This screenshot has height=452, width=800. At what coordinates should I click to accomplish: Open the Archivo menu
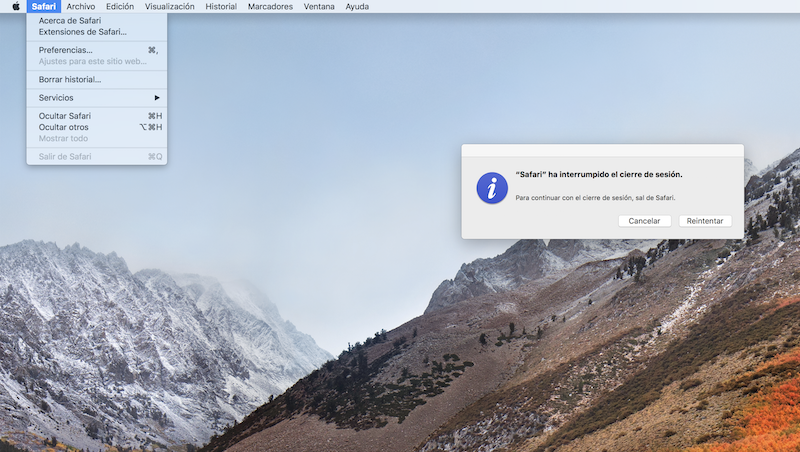tap(81, 6)
